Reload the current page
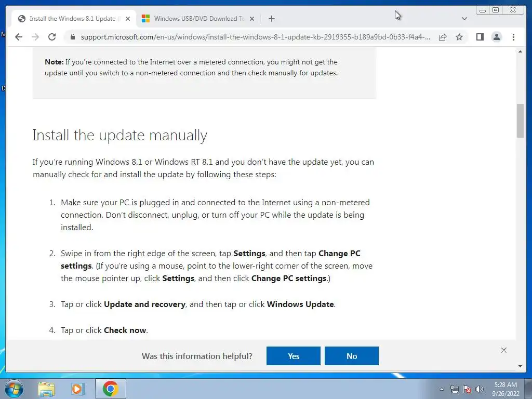 pos(52,37)
